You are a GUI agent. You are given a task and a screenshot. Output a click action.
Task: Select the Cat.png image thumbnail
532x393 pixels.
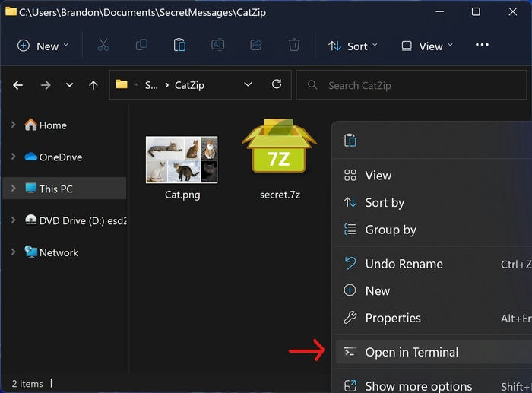click(182, 160)
